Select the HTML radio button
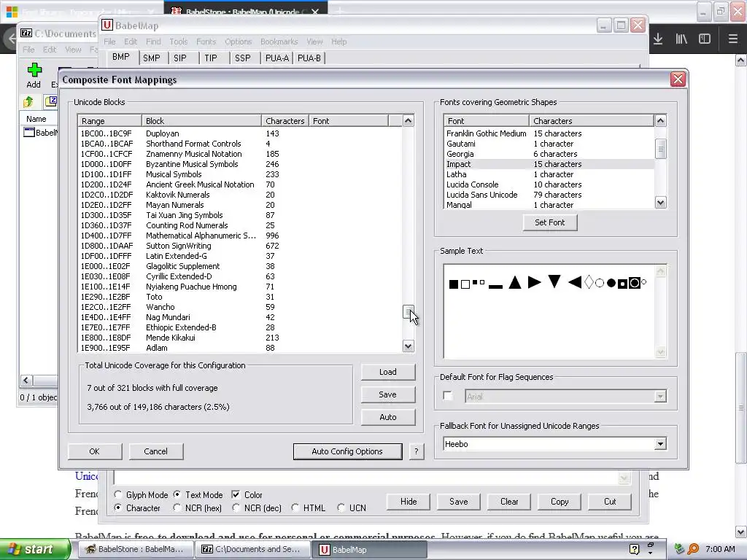Image resolution: width=747 pixels, height=560 pixels. click(295, 508)
